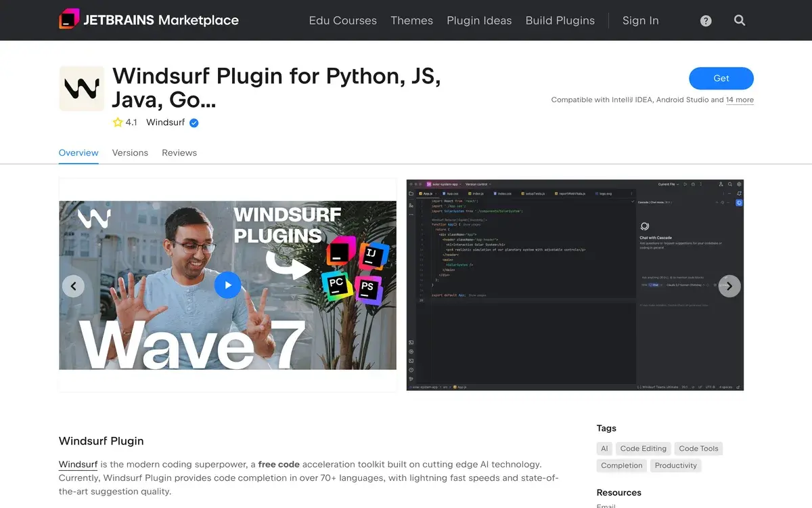This screenshot has height=508, width=812.
Task: Click the Sign In link
Action: coord(640,20)
